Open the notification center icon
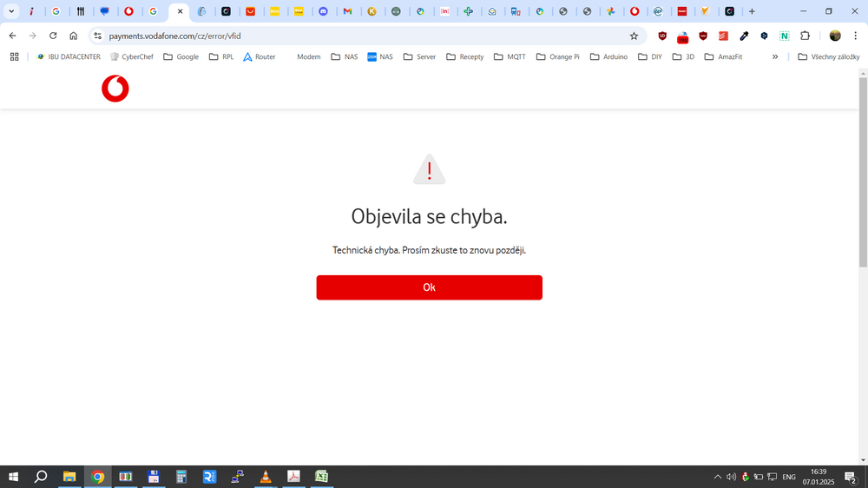The image size is (868, 488). [x=851, y=477]
